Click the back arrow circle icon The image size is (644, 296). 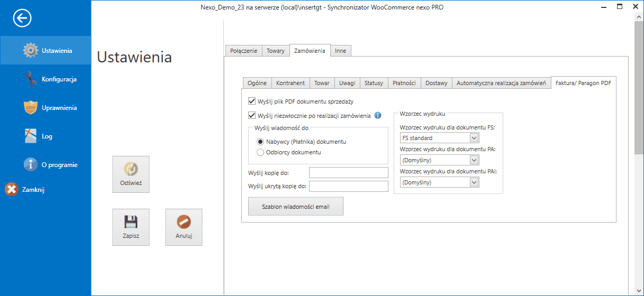point(22,18)
